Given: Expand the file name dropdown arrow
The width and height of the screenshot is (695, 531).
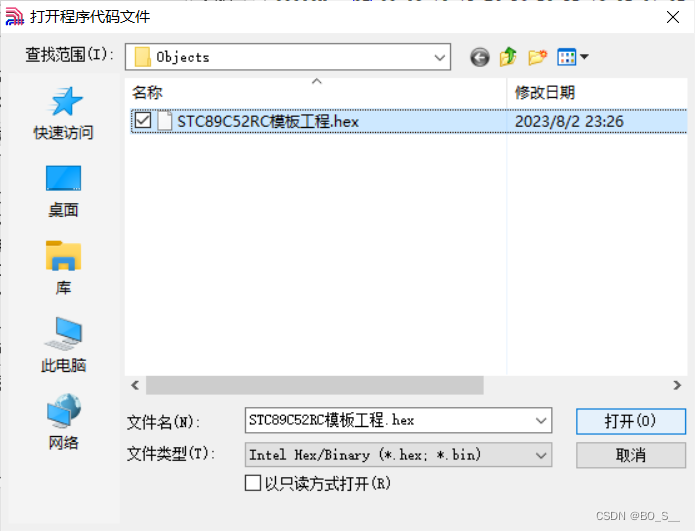Looking at the screenshot, I should coord(541,420).
